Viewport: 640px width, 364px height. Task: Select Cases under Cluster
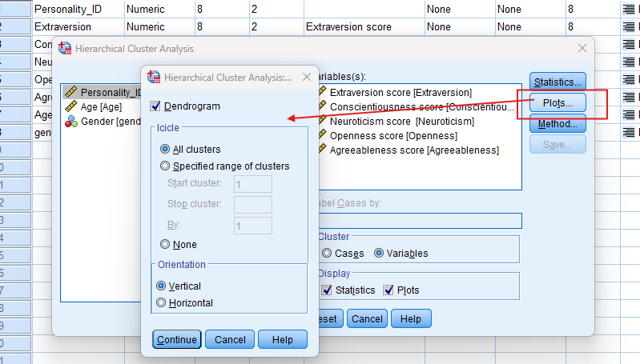pos(328,253)
